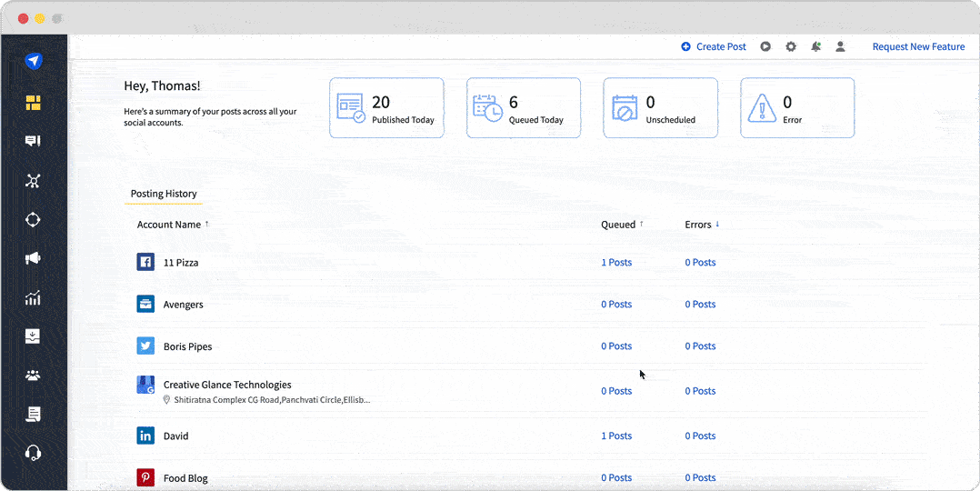Open notifications bell icon

tap(815, 46)
